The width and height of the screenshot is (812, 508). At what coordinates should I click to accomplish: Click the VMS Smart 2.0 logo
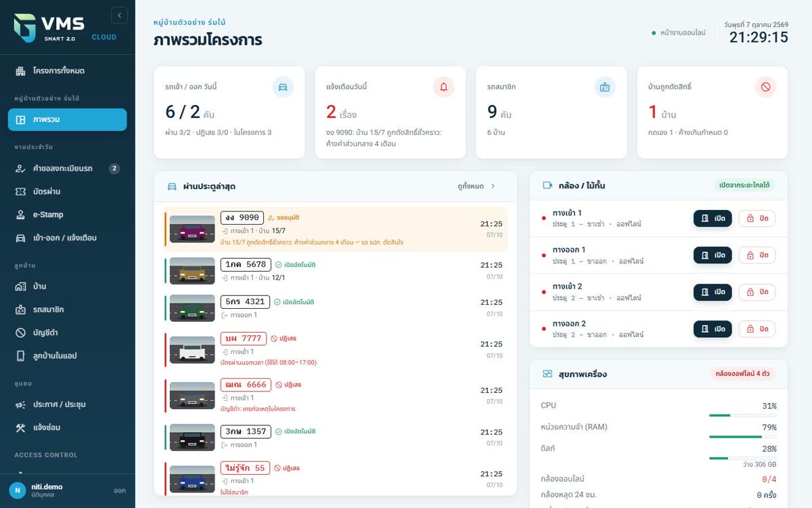pyautogui.click(x=49, y=28)
